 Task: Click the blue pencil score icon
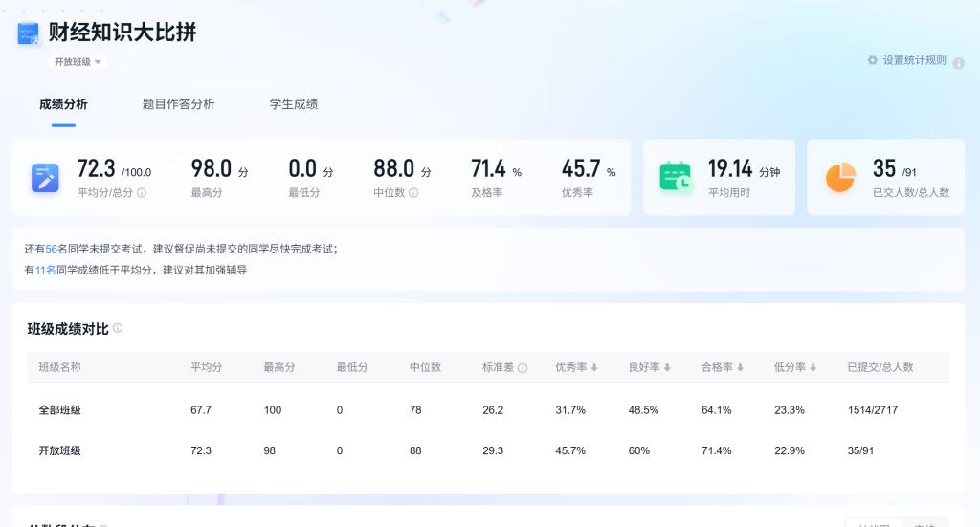[x=45, y=178]
